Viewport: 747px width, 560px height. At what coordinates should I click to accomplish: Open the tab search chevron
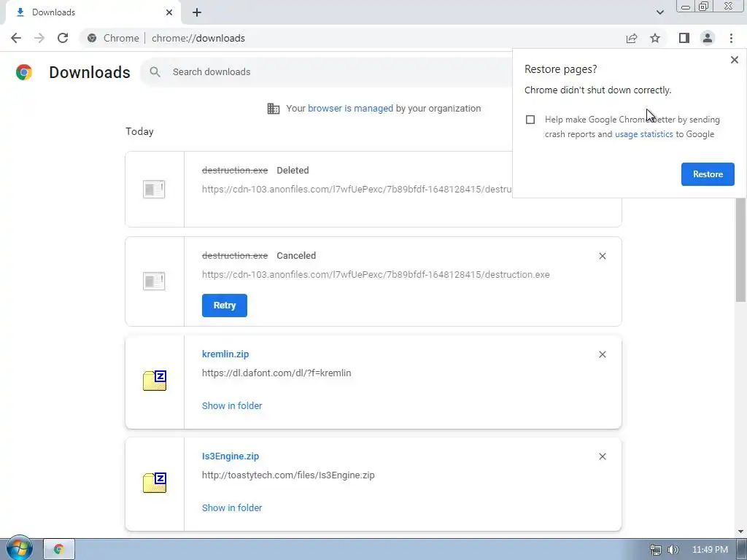coord(659,12)
